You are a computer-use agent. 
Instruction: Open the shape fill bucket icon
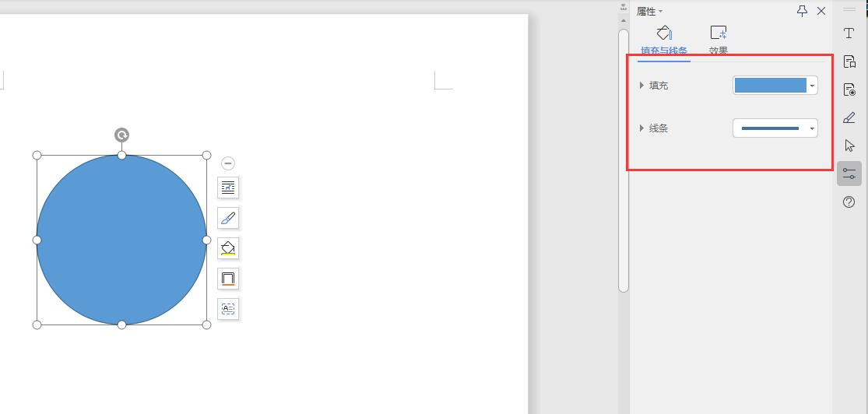228,248
